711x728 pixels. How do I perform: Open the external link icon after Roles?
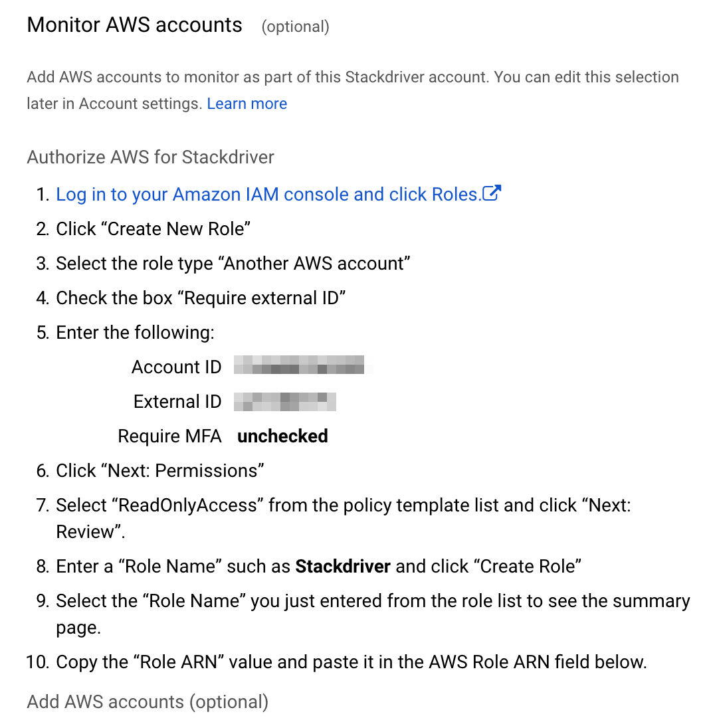(491, 193)
